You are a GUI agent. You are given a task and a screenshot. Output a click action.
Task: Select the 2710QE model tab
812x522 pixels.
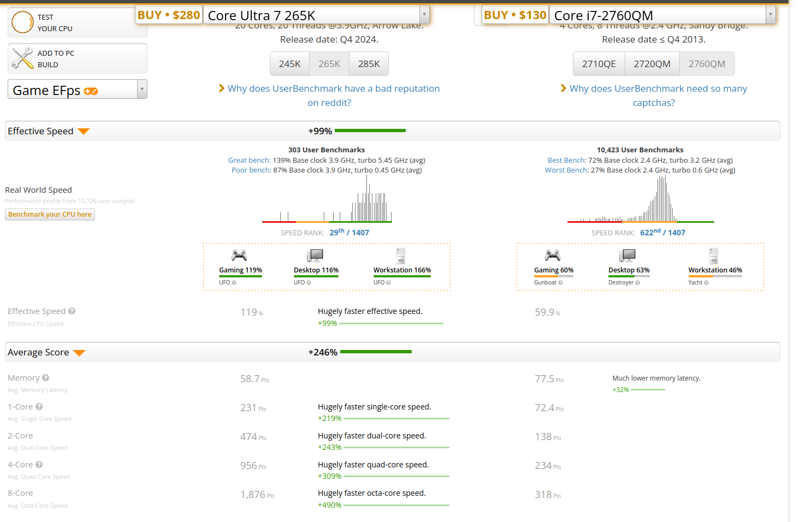click(x=599, y=64)
